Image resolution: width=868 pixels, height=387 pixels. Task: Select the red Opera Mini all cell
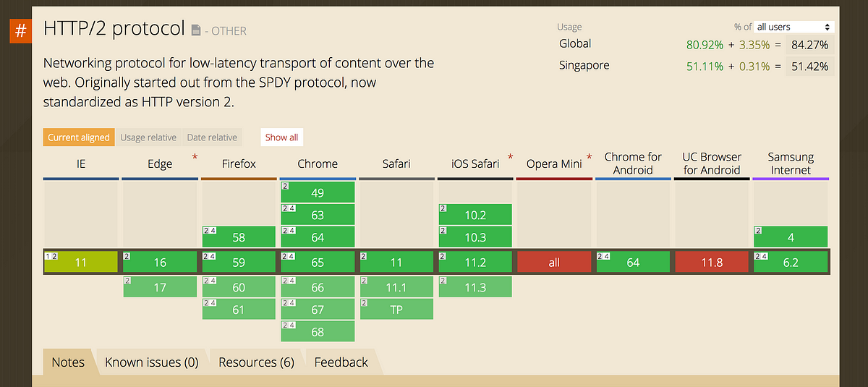pyautogui.click(x=554, y=262)
